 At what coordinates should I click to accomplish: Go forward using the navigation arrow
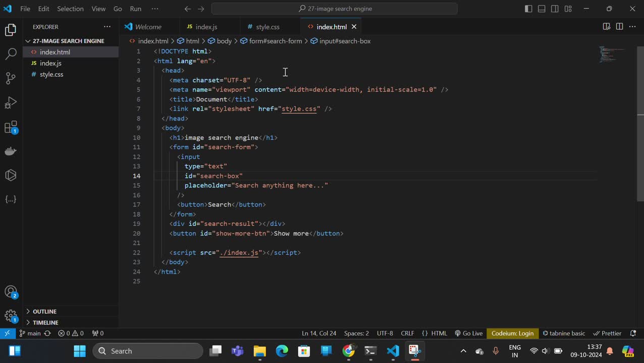201,9
